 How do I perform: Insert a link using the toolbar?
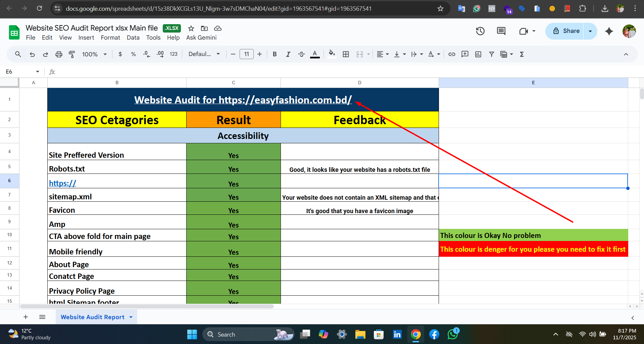(452, 54)
